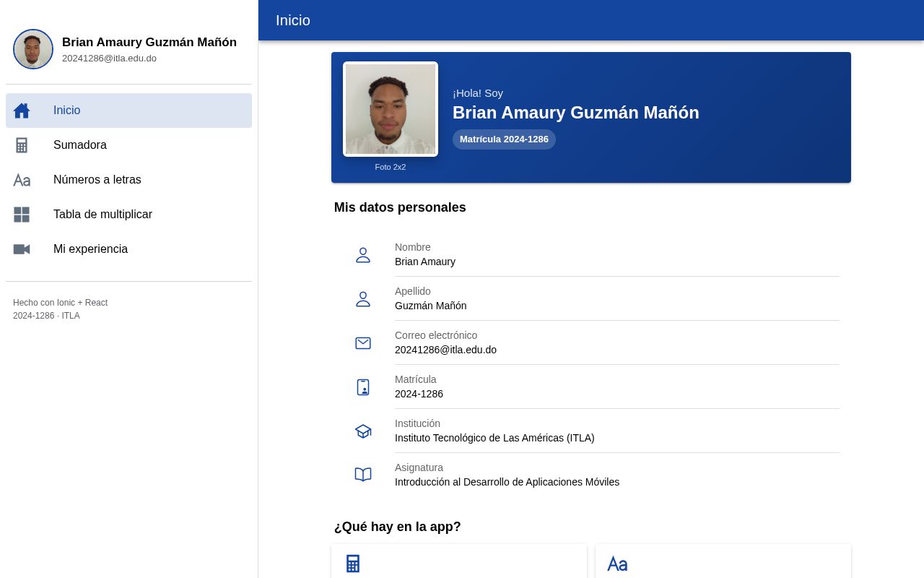
Task: Click the Mis datos personales heading
Action: coord(400,207)
